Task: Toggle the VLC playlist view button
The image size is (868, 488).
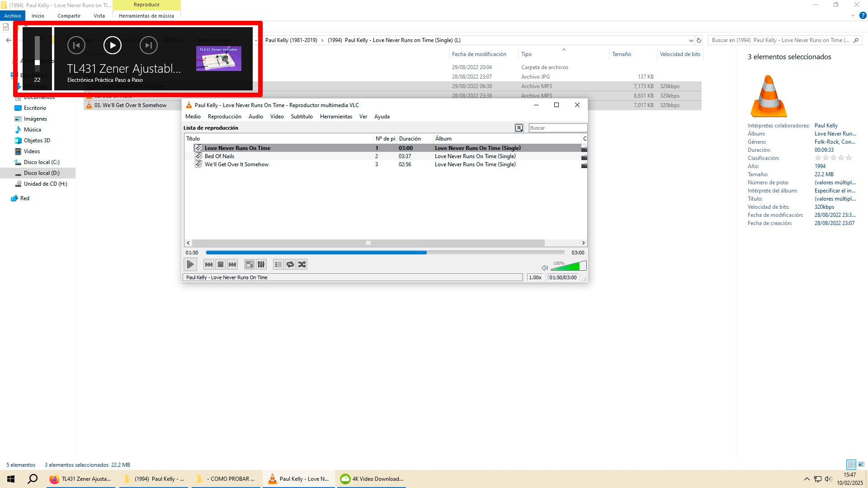Action: [x=278, y=264]
